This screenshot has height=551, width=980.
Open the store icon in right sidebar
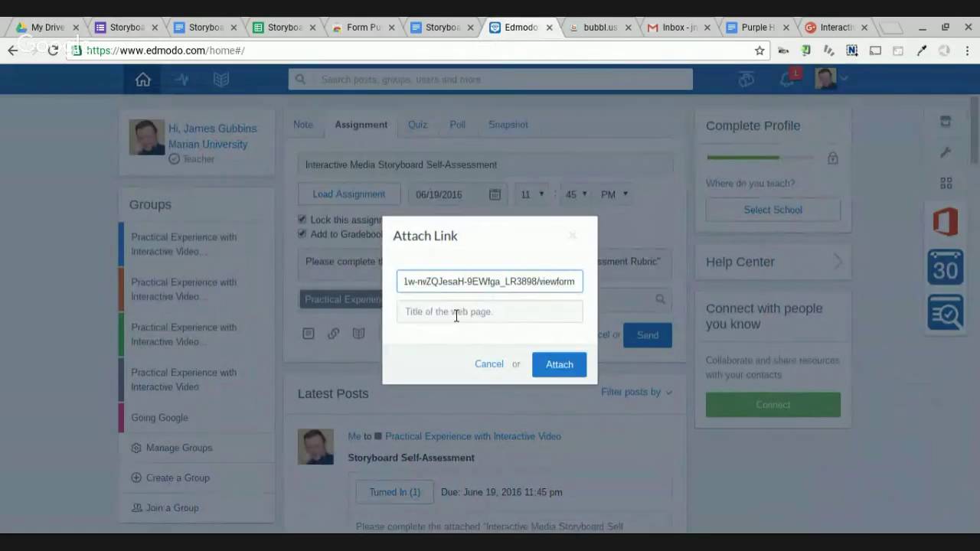click(x=946, y=122)
